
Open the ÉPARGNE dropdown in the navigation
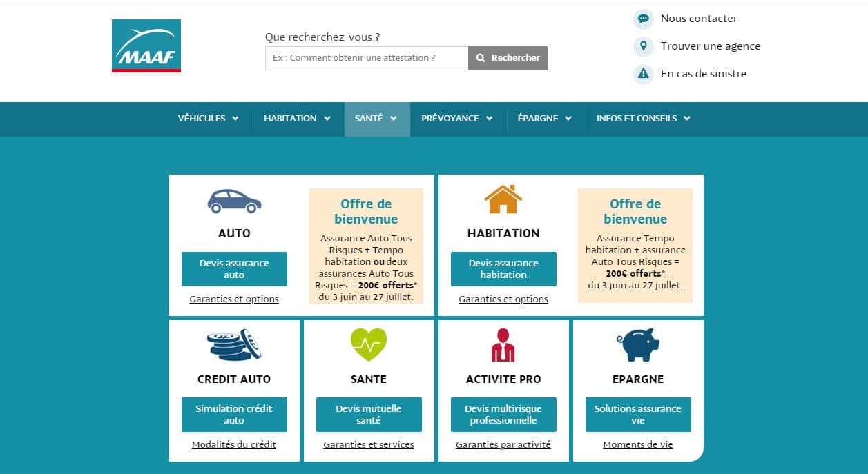click(x=545, y=118)
